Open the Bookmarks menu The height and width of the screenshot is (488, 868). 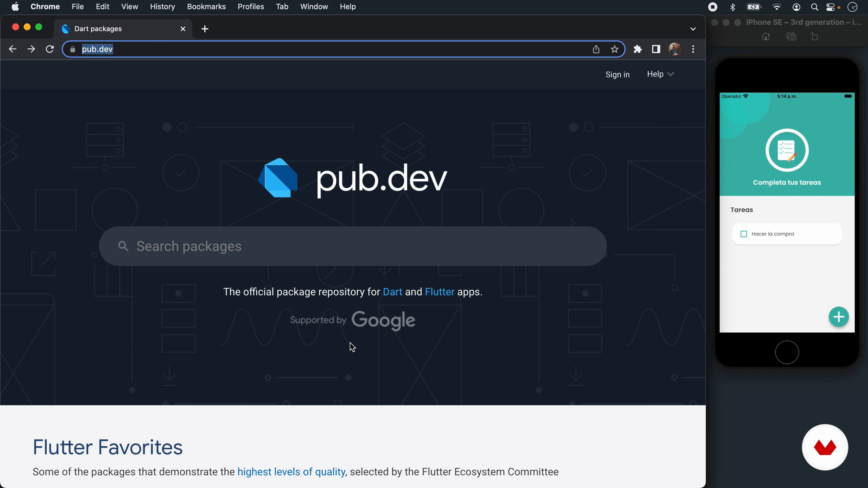[x=206, y=7]
